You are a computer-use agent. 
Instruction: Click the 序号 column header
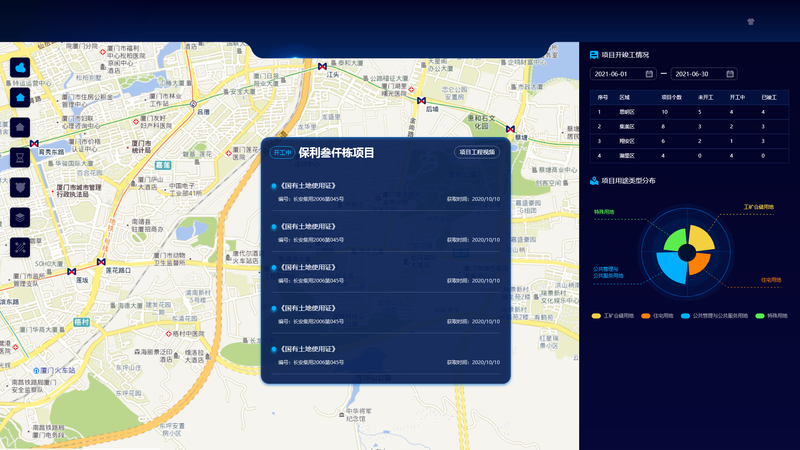[x=603, y=97]
